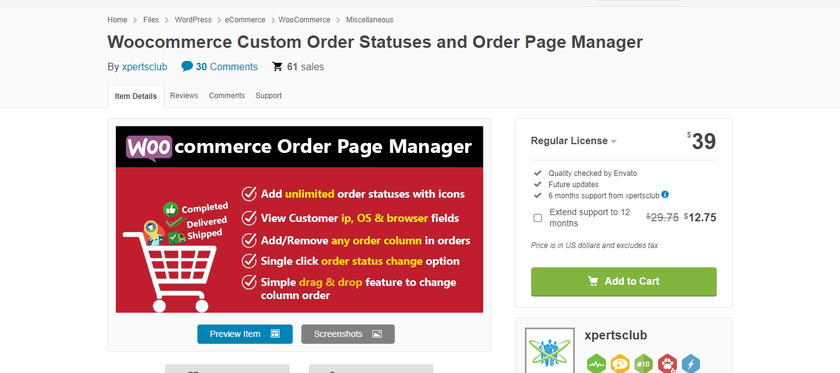
Task: Switch to the Comments tab
Action: point(227,95)
